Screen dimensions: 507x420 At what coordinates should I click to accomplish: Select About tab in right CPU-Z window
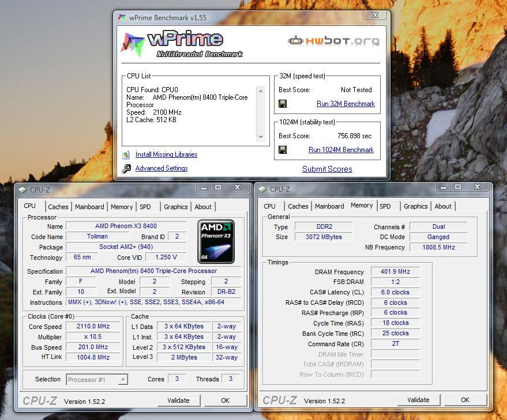(443, 206)
